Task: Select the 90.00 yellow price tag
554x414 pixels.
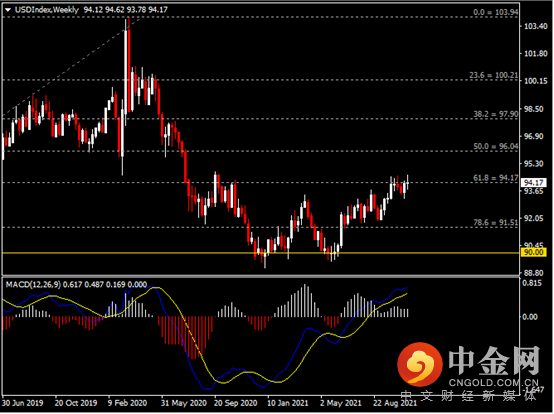Action: point(533,252)
